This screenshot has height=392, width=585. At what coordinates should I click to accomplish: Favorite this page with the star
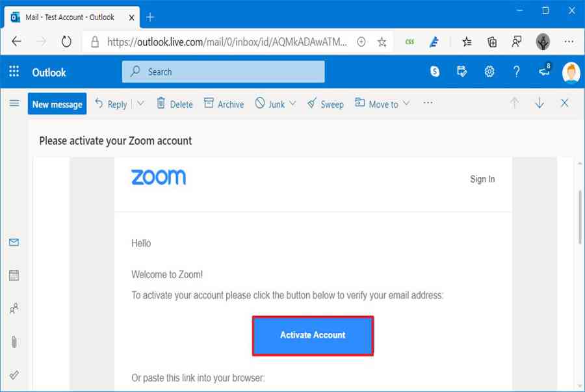382,42
